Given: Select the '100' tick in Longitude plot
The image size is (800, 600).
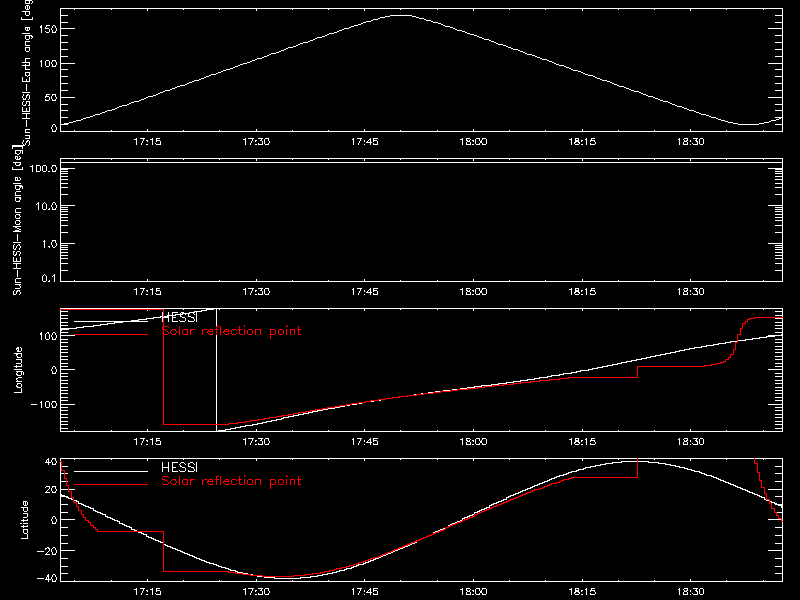Looking at the screenshot, I should [47, 336].
